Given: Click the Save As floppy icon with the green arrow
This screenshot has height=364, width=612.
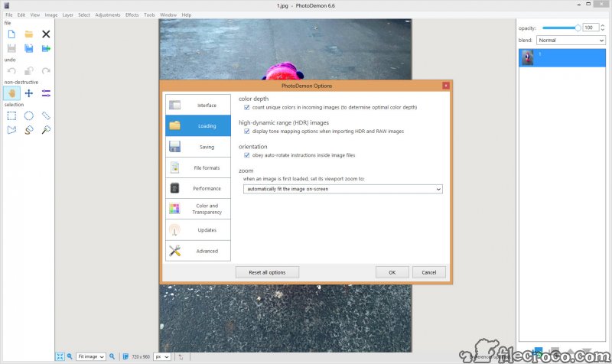Looking at the screenshot, I should (46, 48).
